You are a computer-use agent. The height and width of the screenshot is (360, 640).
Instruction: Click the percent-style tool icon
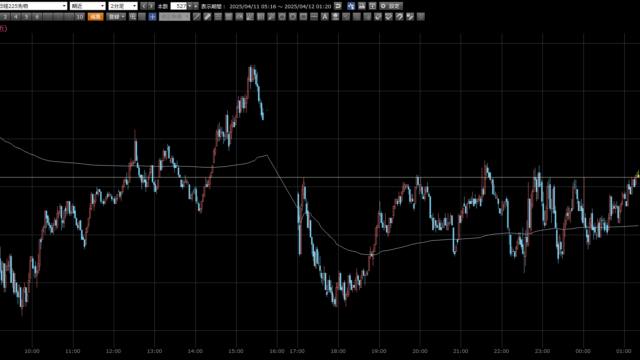(x=410, y=17)
